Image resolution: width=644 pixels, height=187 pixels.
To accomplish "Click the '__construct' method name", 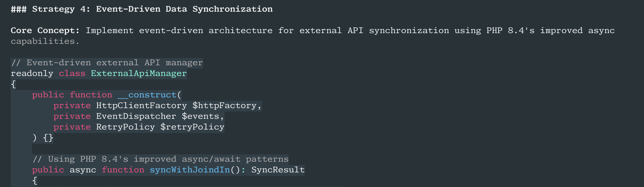I will point(147,95).
